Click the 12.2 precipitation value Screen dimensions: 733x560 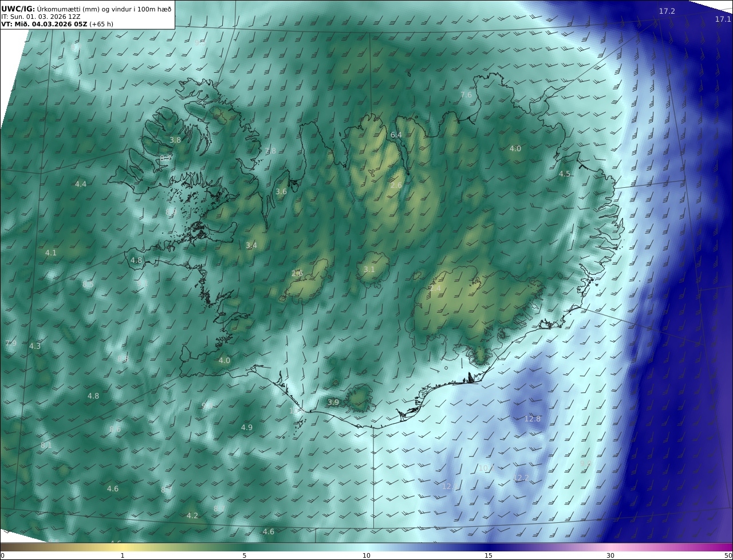coord(521,478)
